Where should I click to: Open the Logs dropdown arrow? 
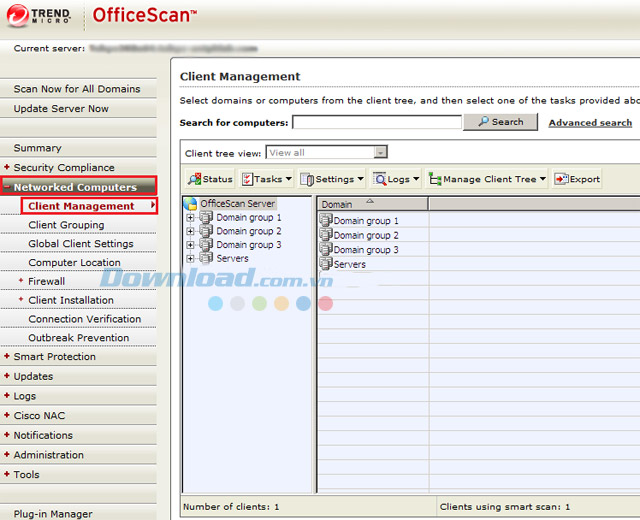(x=416, y=179)
